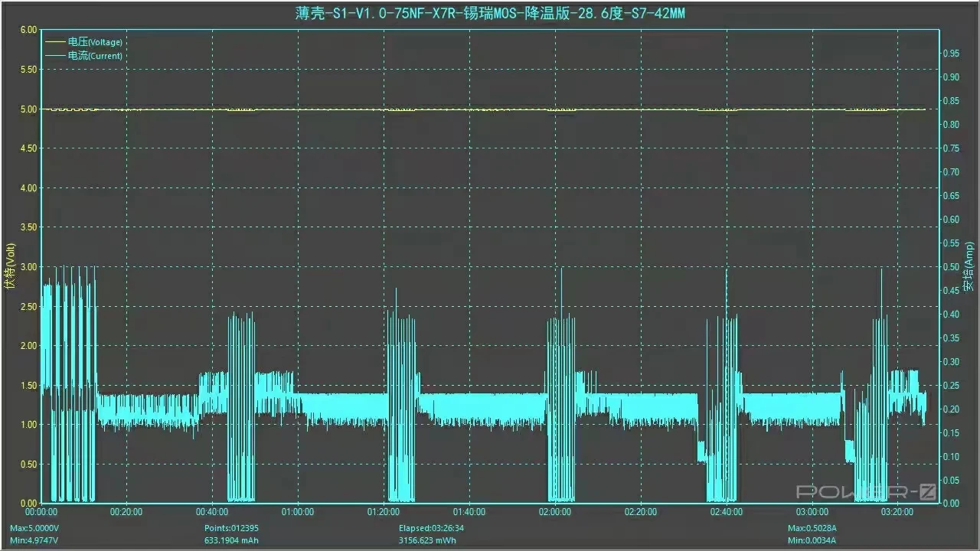The height and width of the screenshot is (551, 980).
Task: Click the cyan Current legend line marker
Action: click(55, 56)
